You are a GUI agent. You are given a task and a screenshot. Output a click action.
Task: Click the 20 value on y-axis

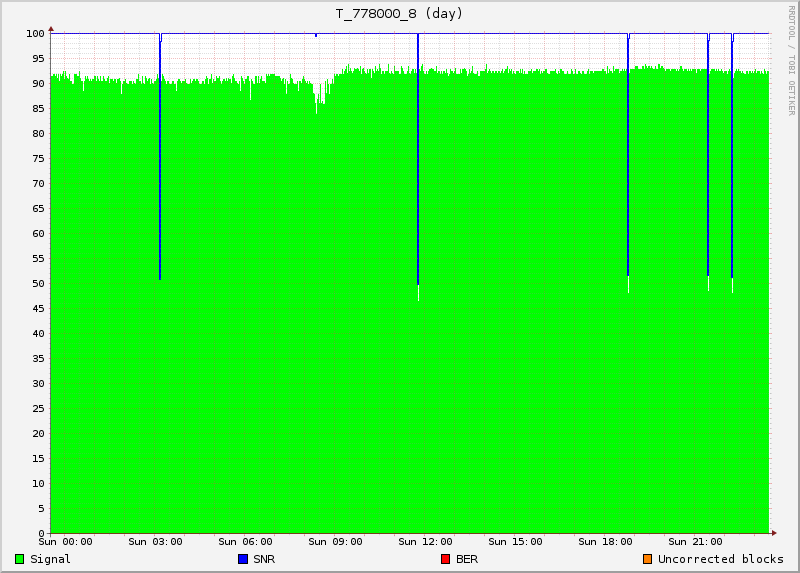tap(38, 434)
